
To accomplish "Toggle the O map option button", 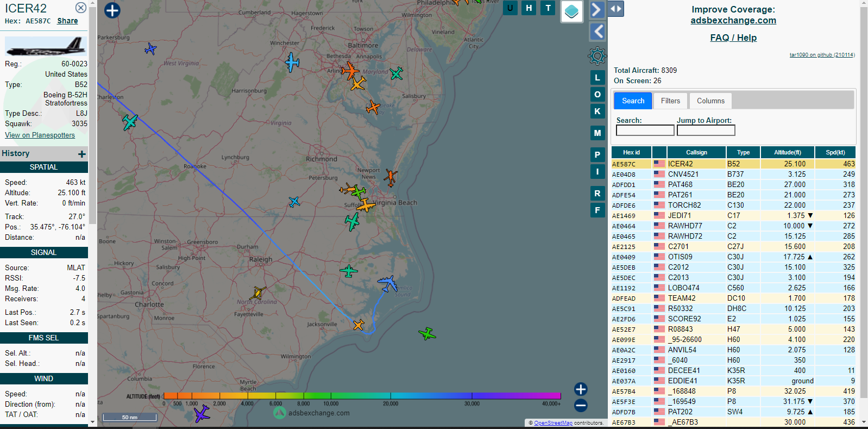I will pos(597,94).
